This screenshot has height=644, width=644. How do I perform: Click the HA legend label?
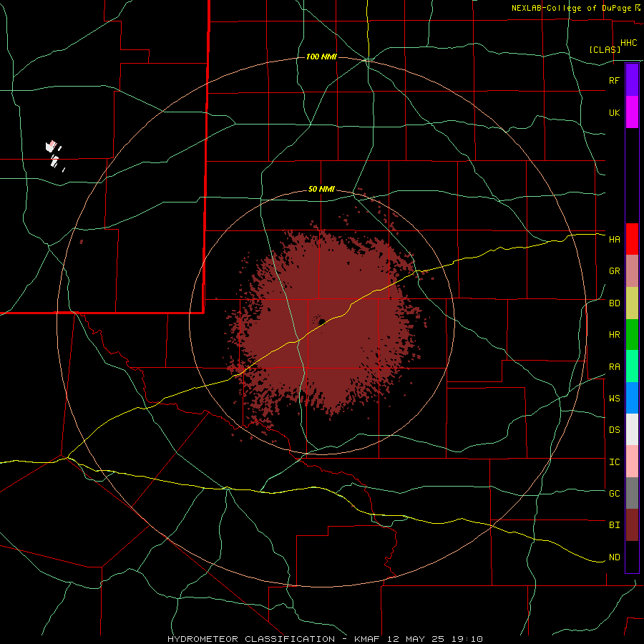coord(614,239)
